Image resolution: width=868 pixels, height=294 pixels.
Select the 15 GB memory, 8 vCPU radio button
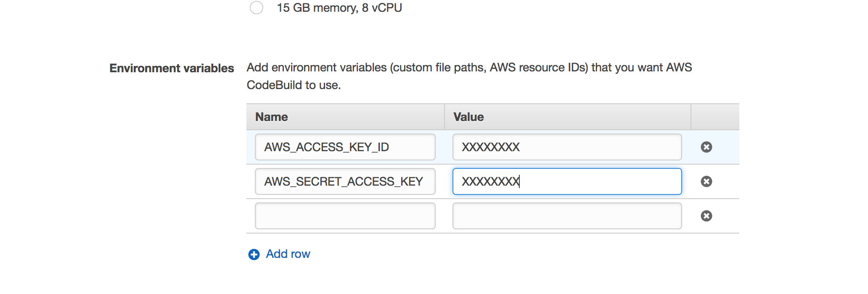(257, 8)
